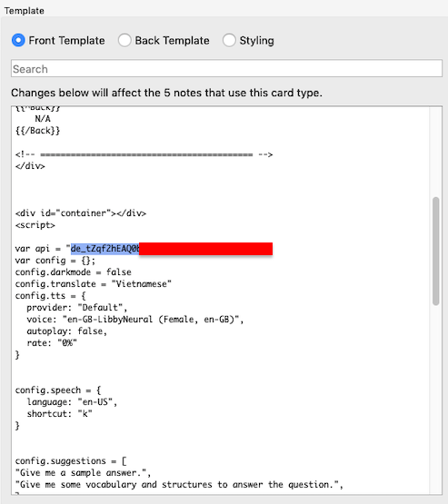
Task: Click the '</div>' closing tag line
Action: click(30, 166)
